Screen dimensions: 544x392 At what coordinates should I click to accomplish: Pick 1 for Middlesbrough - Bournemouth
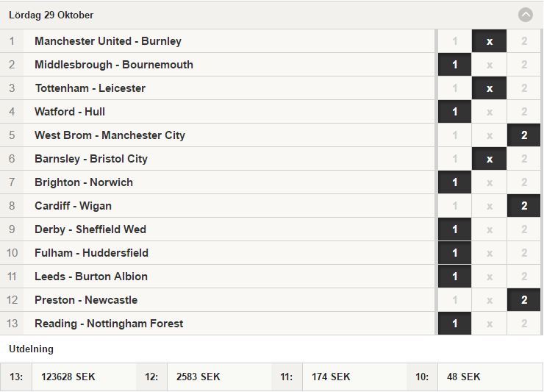pyautogui.click(x=454, y=65)
